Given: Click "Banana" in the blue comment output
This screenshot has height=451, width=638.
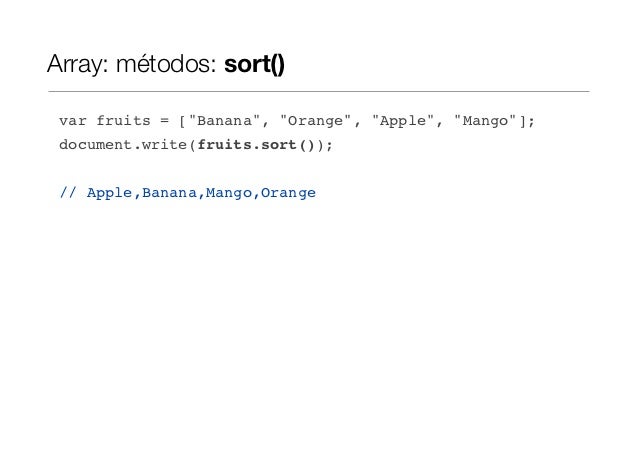Looking at the screenshot, I should 168,192.
